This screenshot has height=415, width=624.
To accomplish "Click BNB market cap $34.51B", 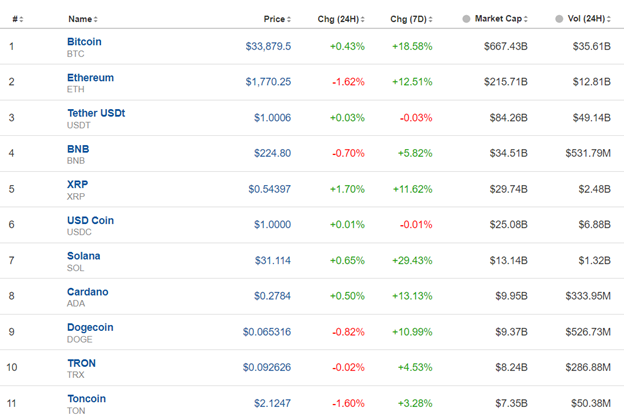I will coord(509,153).
